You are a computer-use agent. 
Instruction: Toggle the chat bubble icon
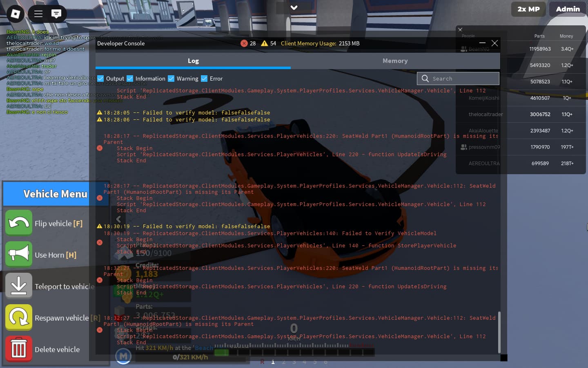click(56, 14)
